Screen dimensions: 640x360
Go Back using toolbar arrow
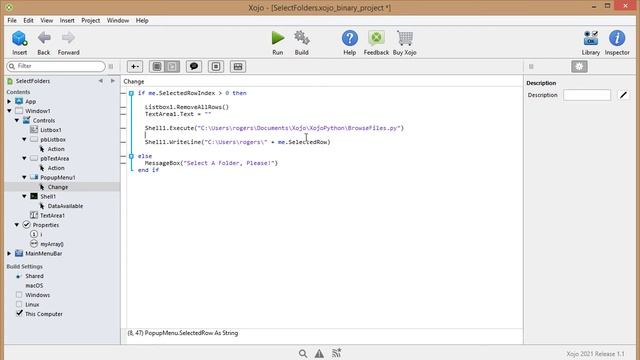click(44, 38)
